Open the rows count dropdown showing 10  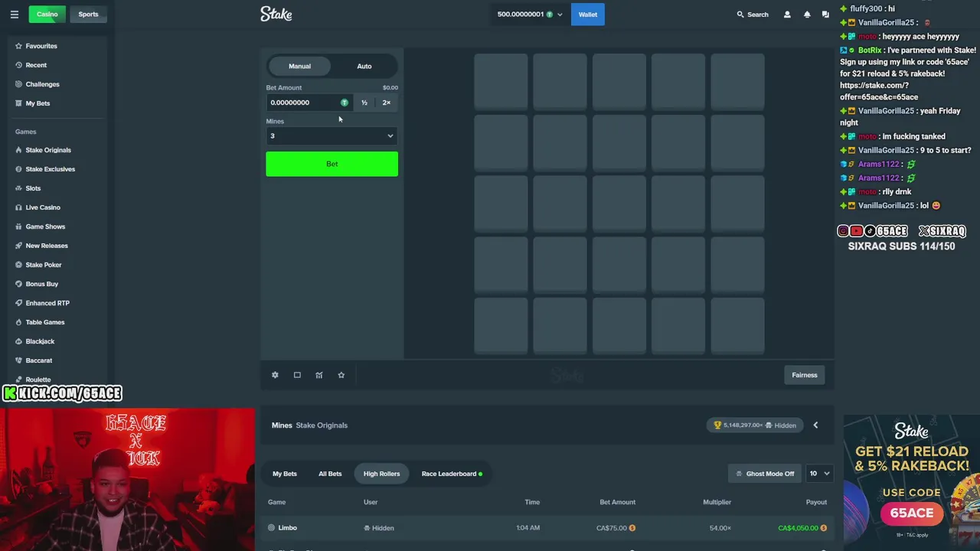pyautogui.click(x=819, y=474)
